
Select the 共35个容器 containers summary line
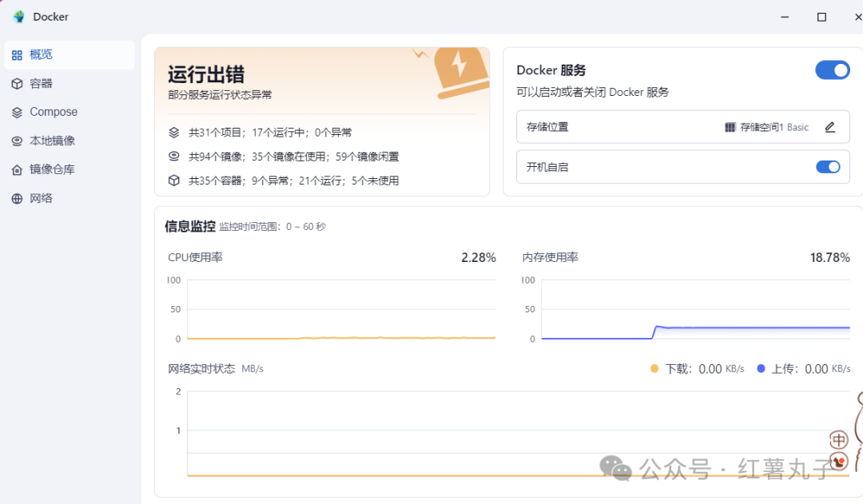(294, 181)
